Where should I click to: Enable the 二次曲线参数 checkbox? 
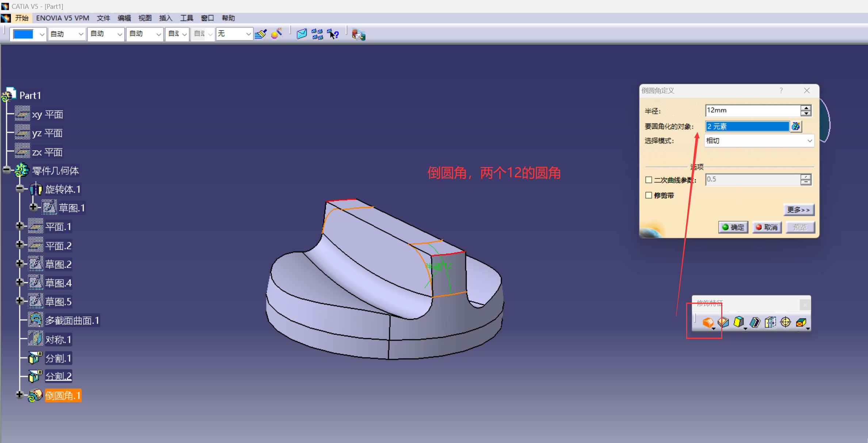point(649,180)
